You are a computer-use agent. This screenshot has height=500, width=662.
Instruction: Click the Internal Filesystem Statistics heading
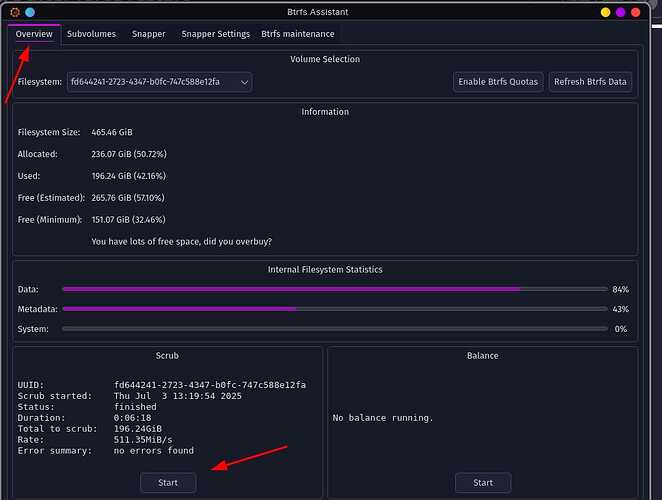tap(325, 270)
